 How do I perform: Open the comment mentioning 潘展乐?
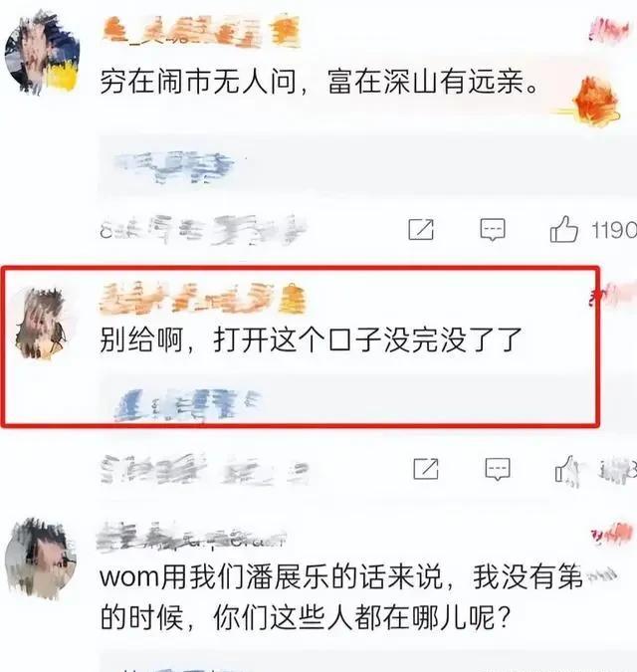[341, 596]
